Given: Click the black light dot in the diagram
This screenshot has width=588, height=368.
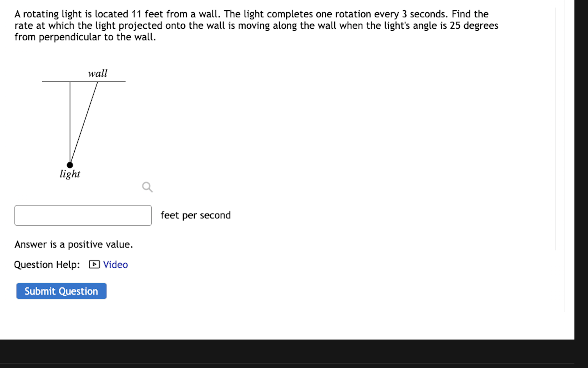Looking at the screenshot, I should point(70,165).
